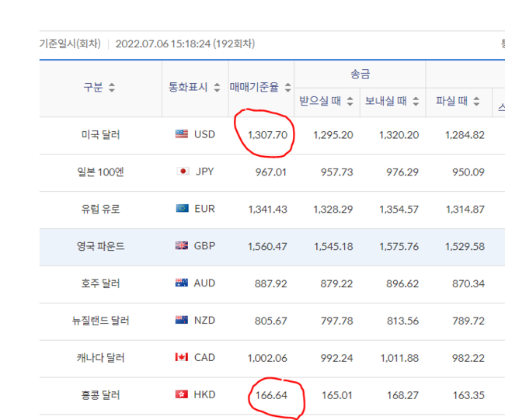Image resolution: width=505 pixels, height=420 pixels.
Task: Sort by 보내실 때 remittance column
Action: pos(415,102)
